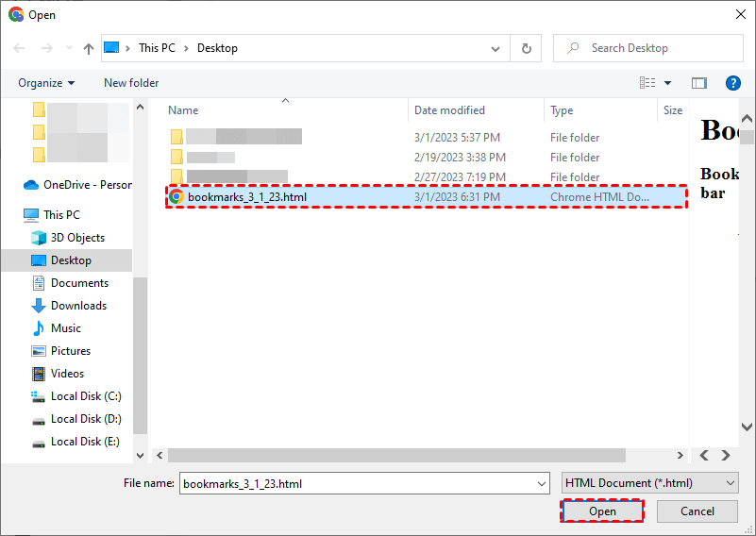Open the Organize menu

pyautogui.click(x=46, y=83)
